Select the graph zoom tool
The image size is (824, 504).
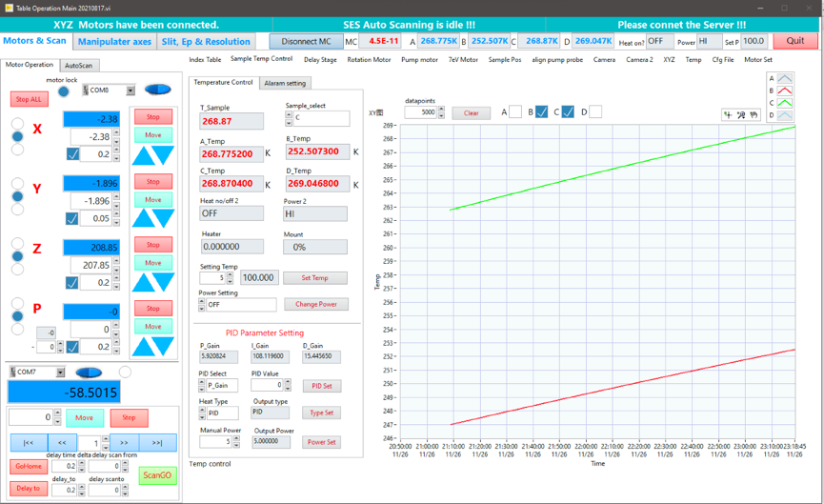tap(741, 115)
